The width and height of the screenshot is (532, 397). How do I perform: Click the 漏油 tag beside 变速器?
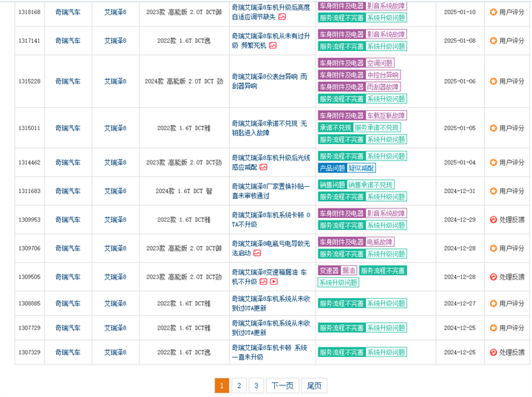(349, 271)
